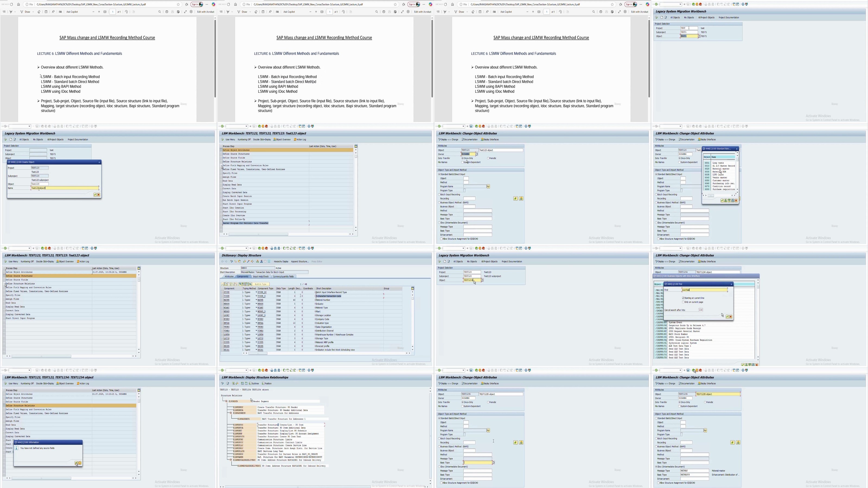The height and width of the screenshot is (488, 868).
Task: Switch to Attributes tab in Dictionary Display Structure
Action: [229, 277]
